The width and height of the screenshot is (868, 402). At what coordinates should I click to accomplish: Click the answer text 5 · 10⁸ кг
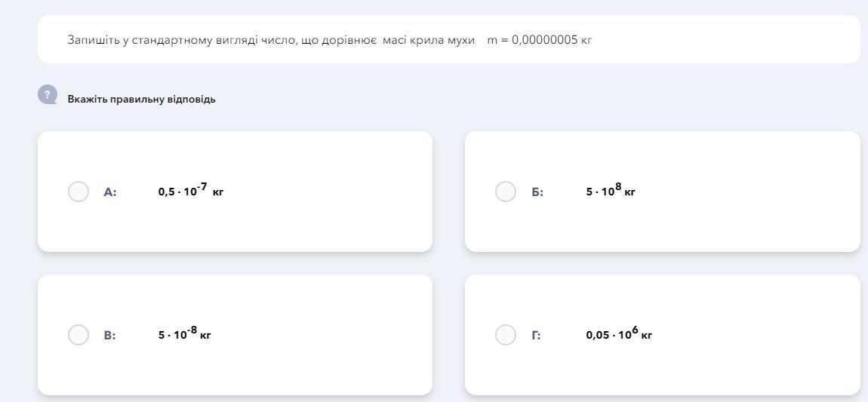tap(610, 191)
